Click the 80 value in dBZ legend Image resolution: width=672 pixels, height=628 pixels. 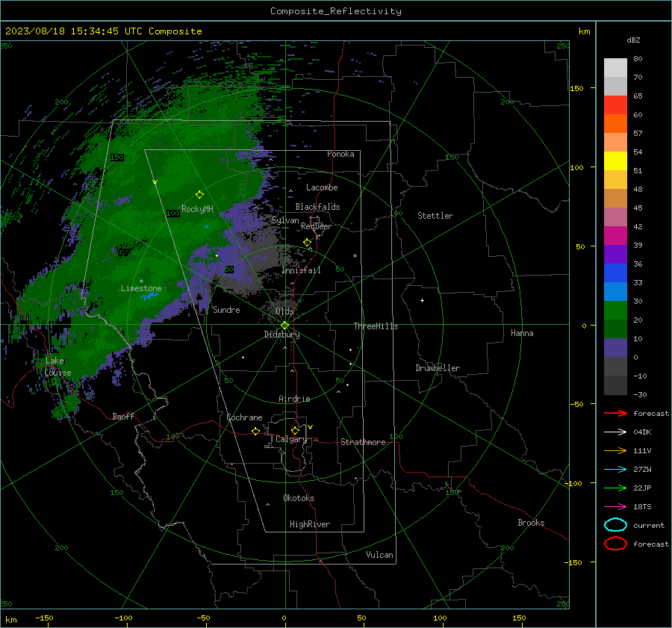638,59
